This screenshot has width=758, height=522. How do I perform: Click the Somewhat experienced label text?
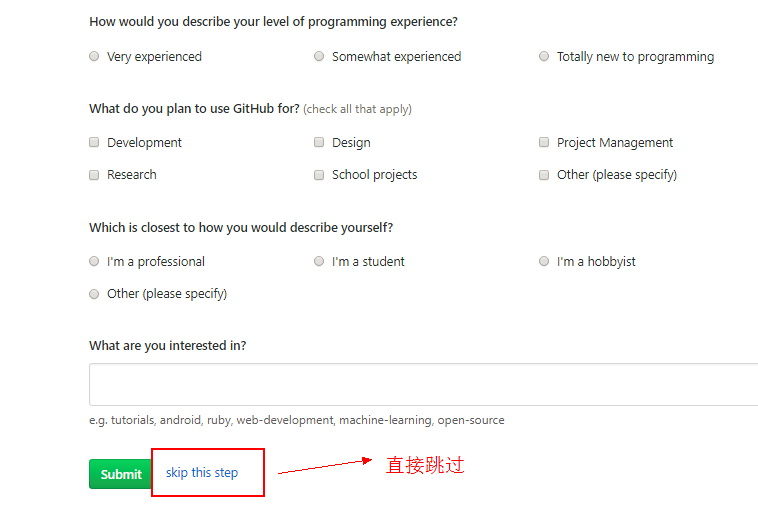396,57
